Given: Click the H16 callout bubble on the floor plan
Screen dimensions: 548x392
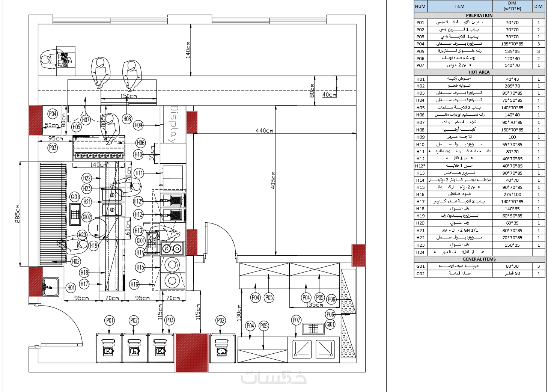Looking at the screenshot, I should tap(134, 285).
